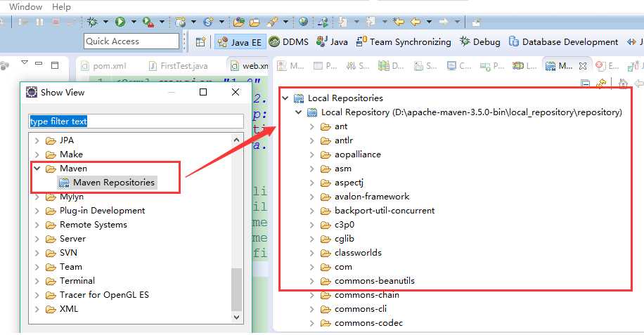Collapse the Local Repository path node
Viewport: 644px width, 335px height.
(299, 112)
